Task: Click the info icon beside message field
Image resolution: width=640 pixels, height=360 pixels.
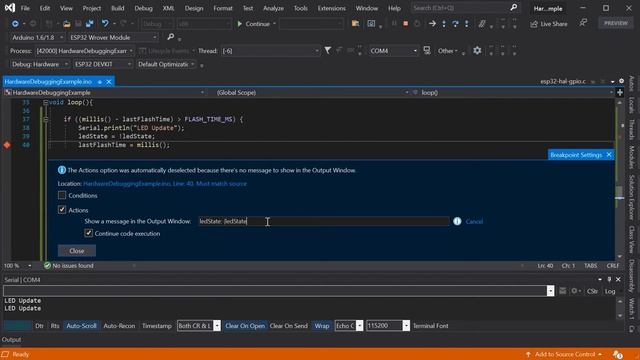Action: [x=457, y=221]
